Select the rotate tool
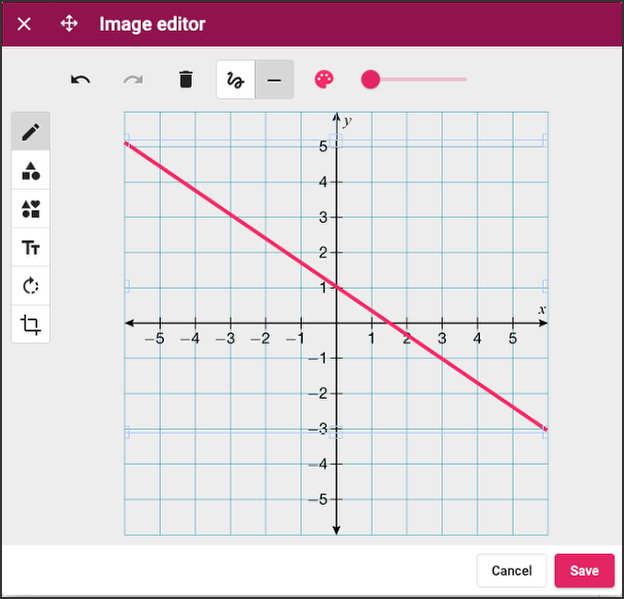 click(x=31, y=286)
